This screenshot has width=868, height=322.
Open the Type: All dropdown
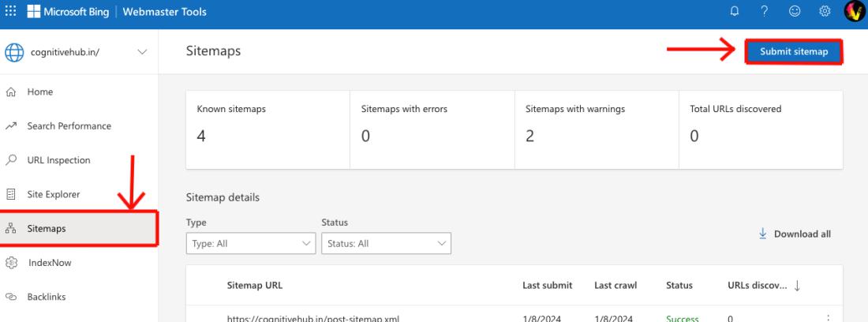point(250,244)
